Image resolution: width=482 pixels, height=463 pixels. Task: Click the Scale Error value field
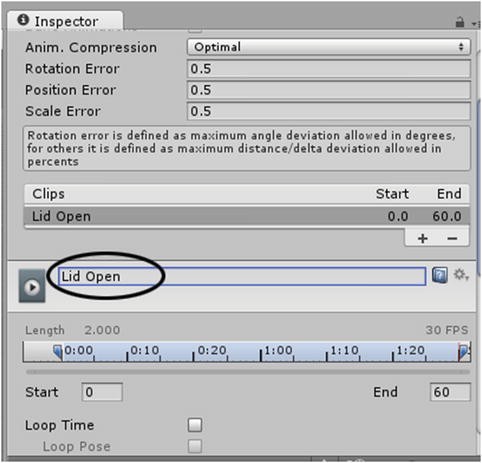329,111
